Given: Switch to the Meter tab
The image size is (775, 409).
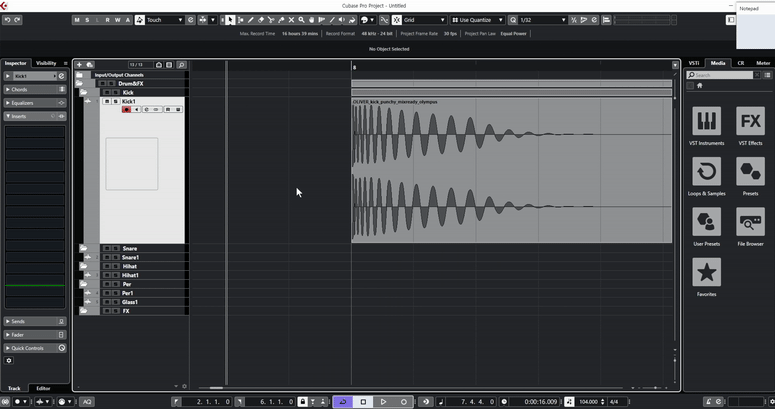Looking at the screenshot, I should (x=763, y=63).
